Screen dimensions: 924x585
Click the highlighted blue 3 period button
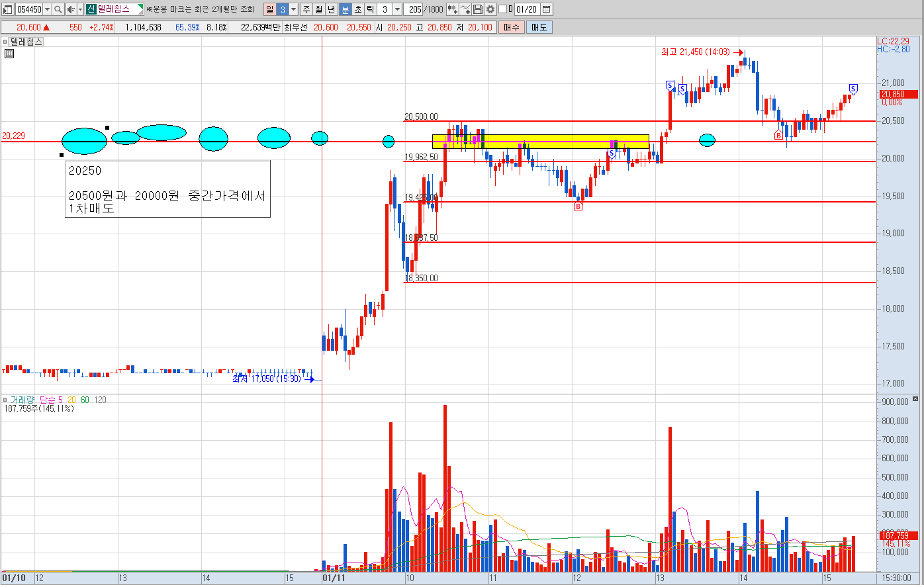282,9
